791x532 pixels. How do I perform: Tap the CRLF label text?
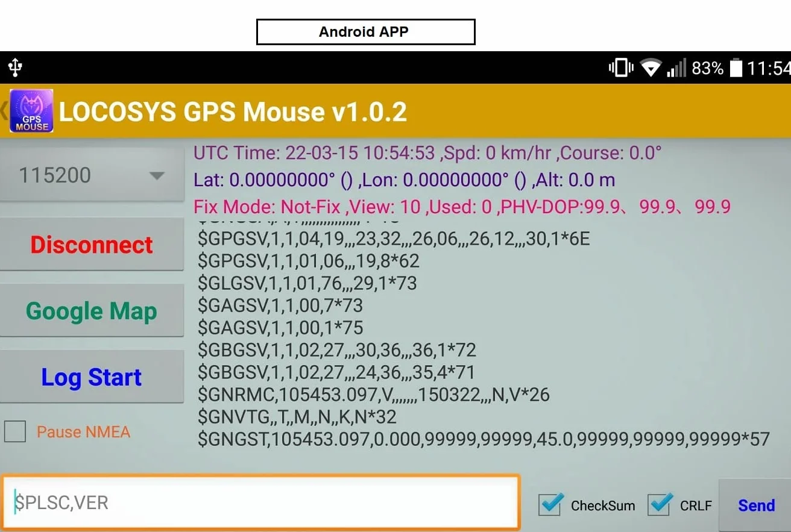[696, 505]
